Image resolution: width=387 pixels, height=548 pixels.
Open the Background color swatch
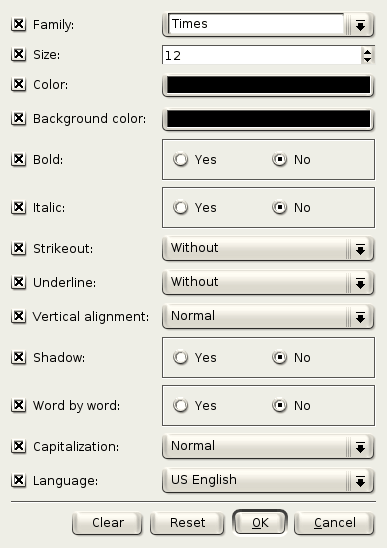[x=268, y=119]
